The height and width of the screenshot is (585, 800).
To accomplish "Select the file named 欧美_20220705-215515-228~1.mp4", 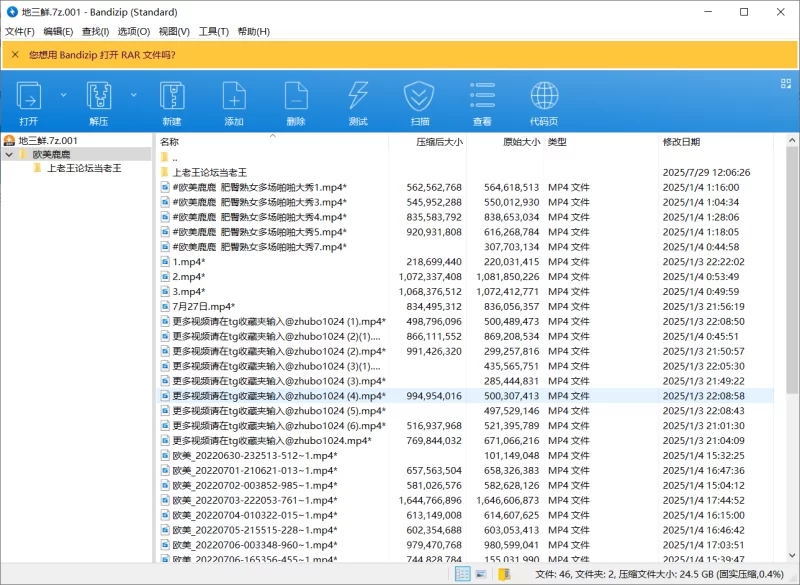I will click(465, 530).
